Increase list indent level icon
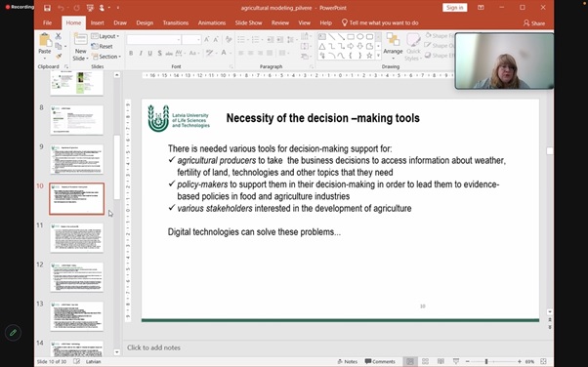The image size is (588, 367). point(280,39)
